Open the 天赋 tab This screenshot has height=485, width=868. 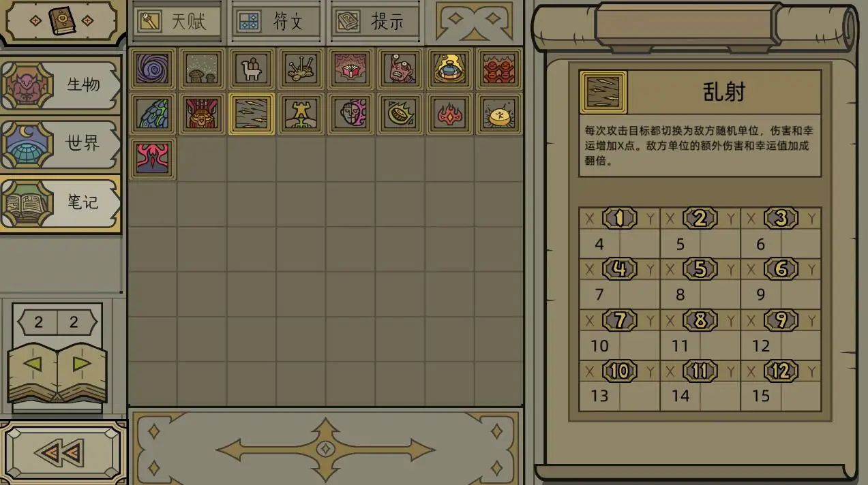(x=178, y=21)
